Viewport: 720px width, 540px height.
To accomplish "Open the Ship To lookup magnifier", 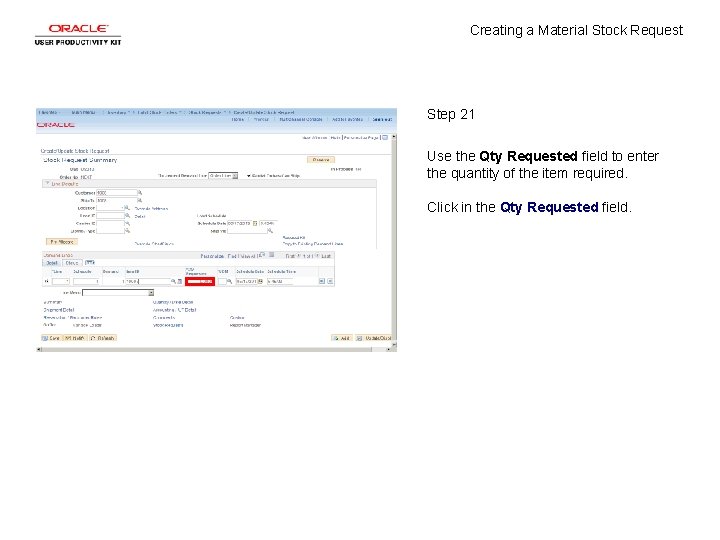I will pyautogui.click(x=140, y=201).
